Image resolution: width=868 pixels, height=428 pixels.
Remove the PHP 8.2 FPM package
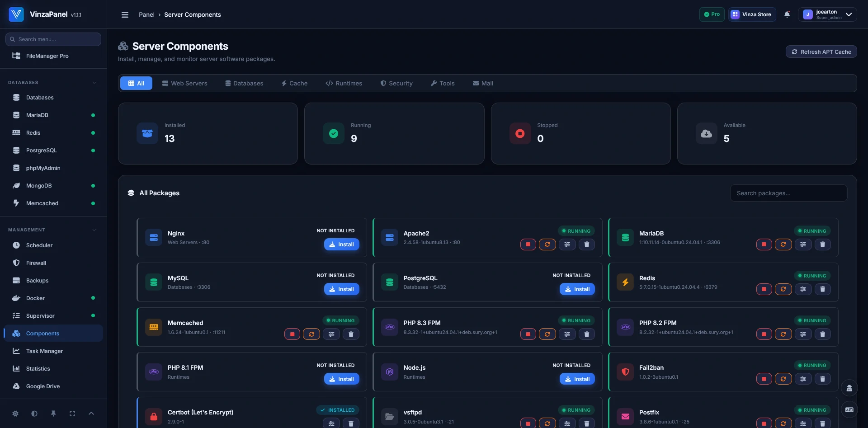823,334
